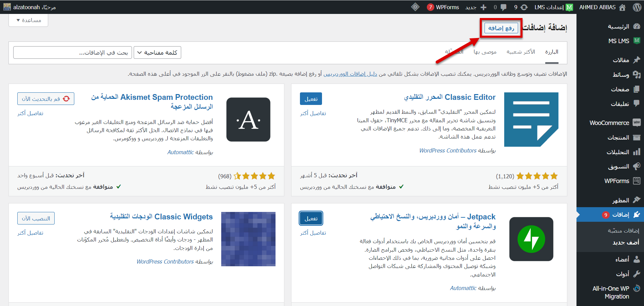
Task: Open All-in-One WP Migration menu icon
Action: tap(637, 288)
